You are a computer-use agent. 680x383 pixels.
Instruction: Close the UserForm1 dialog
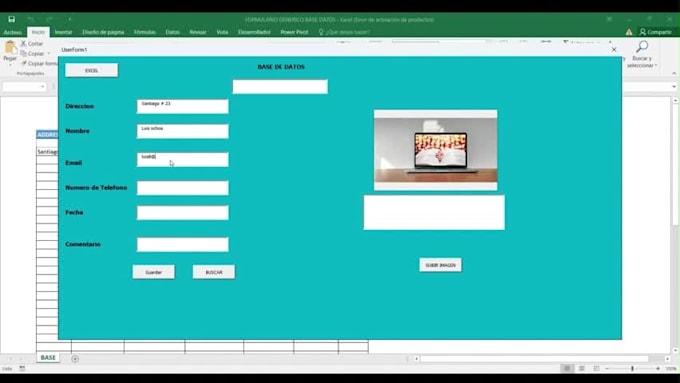[x=614, y=49]
